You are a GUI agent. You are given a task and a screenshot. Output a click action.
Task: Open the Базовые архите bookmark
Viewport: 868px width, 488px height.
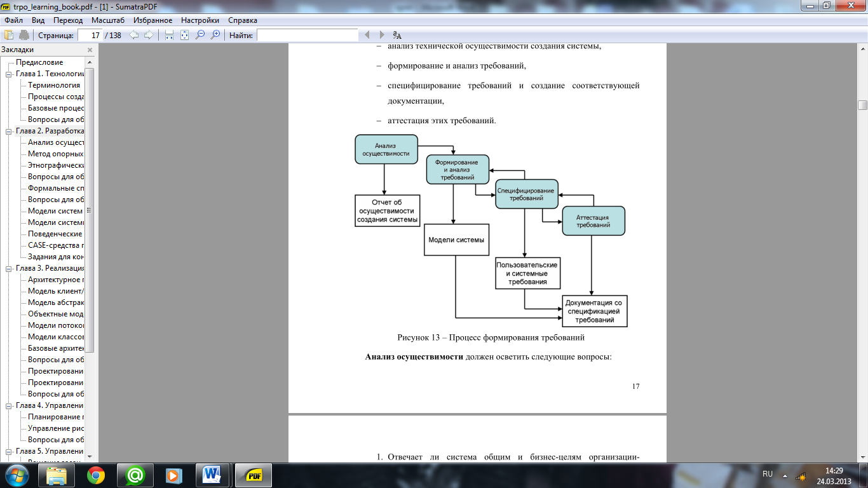click(56, 348)
